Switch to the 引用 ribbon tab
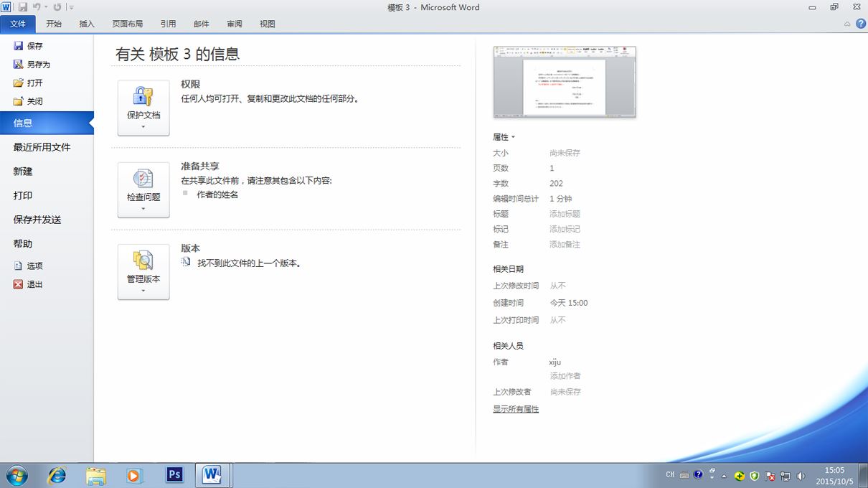 168,24
